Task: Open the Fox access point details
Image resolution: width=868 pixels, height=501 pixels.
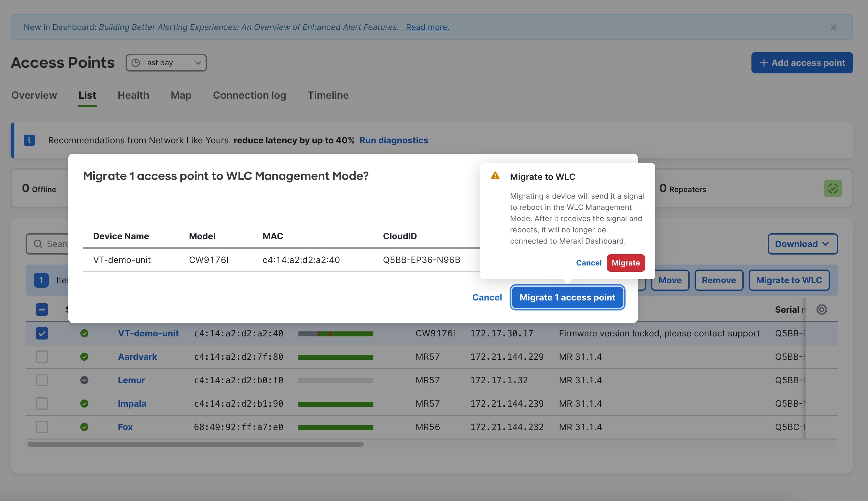Action: click(x=125, y=427)
